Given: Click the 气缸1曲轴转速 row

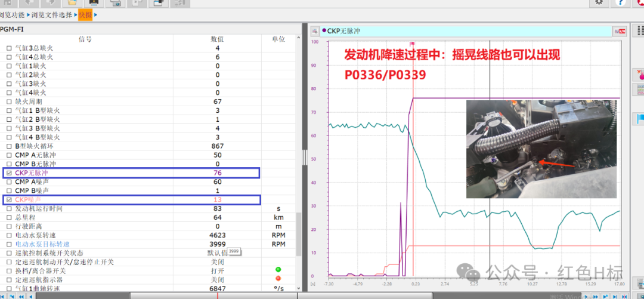Looking at the screenshot, I should coord(148,289).
